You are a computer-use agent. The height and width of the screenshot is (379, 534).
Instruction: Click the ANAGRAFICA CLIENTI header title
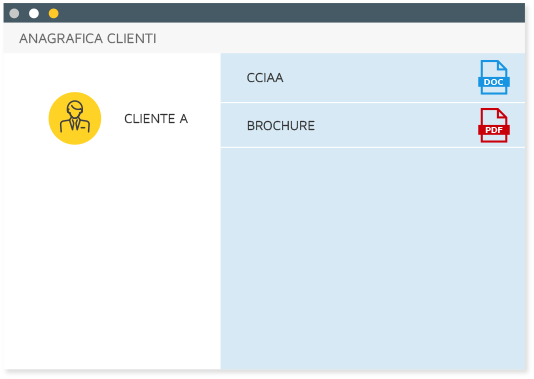(x=88, y=38)
